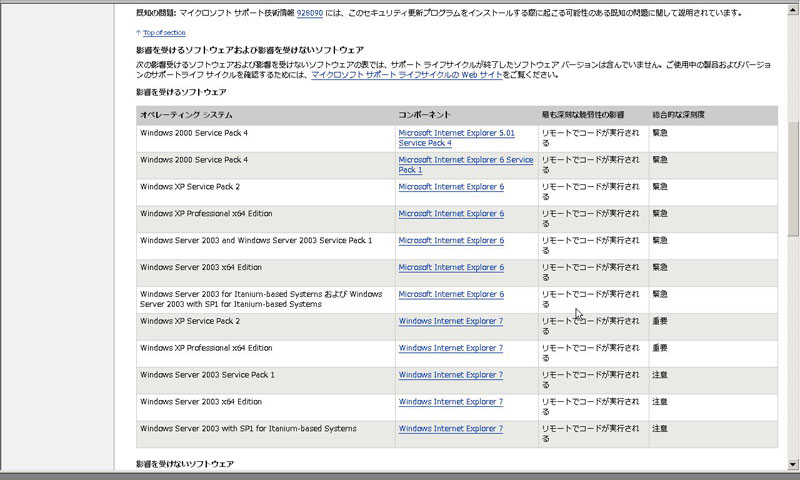Open Windows Internet Explorer 7 link for Server 2003 Service Pack 1
Viewport: 800px width, 480px height.
(451, 375)
